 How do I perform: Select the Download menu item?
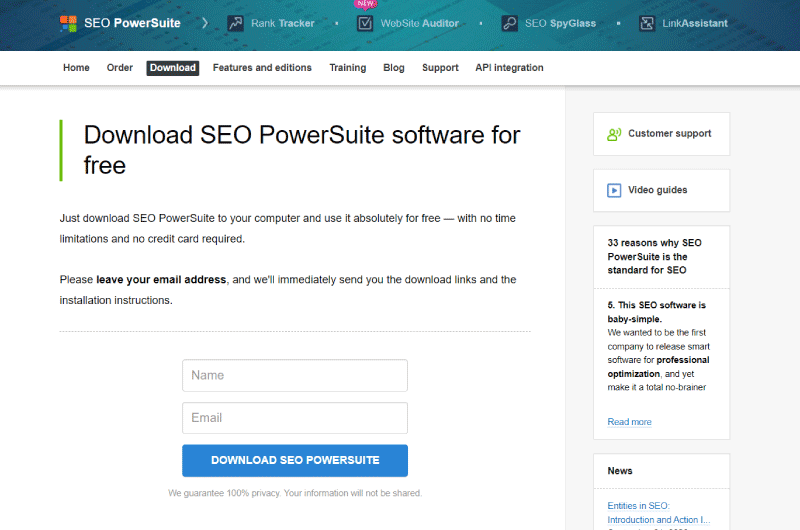(x=172, y=68)
